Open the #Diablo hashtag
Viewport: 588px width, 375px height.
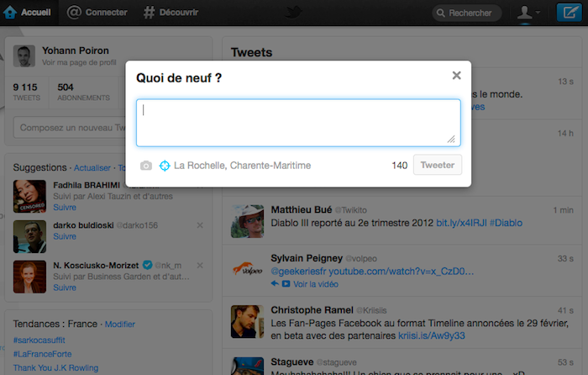click(x=506, y=223)
